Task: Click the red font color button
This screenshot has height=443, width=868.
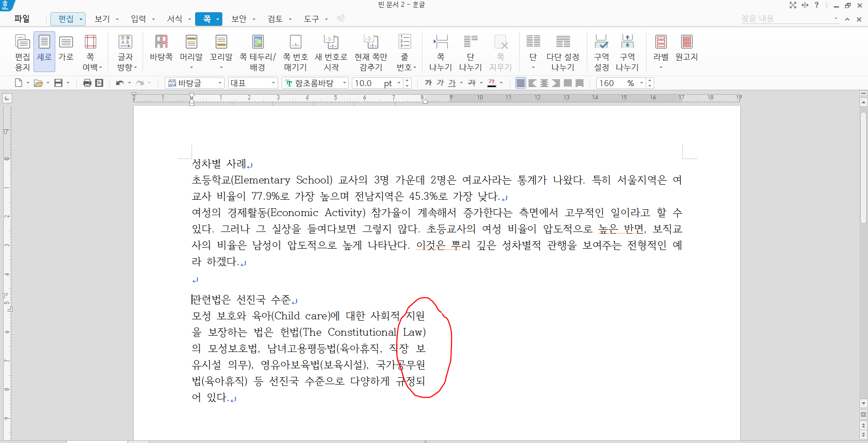Action: point(492,83)
